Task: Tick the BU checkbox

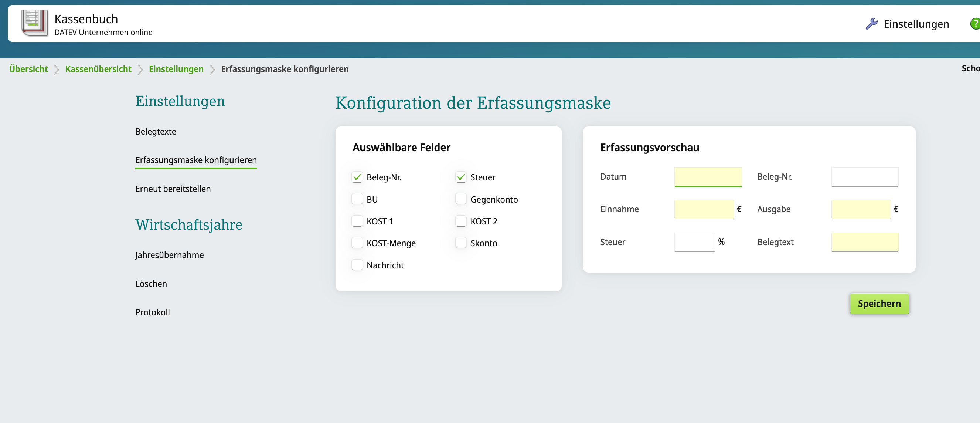Action: click(x=357, y=199)
